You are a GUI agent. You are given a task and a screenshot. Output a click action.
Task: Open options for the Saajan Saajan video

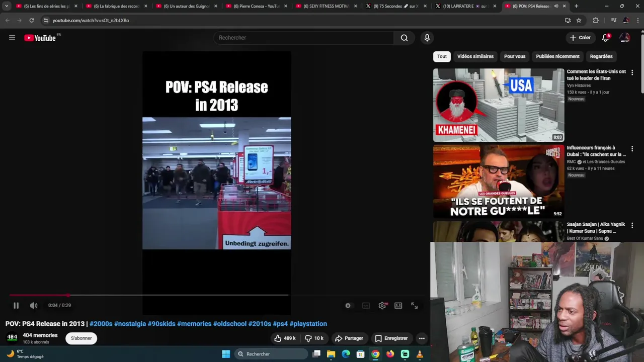632,225
